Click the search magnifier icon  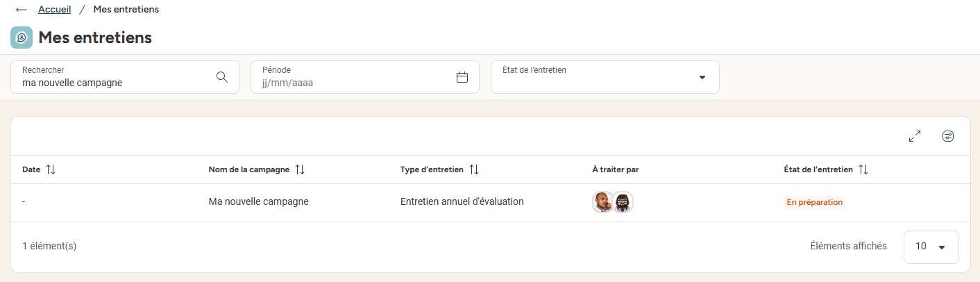[222, 77]
